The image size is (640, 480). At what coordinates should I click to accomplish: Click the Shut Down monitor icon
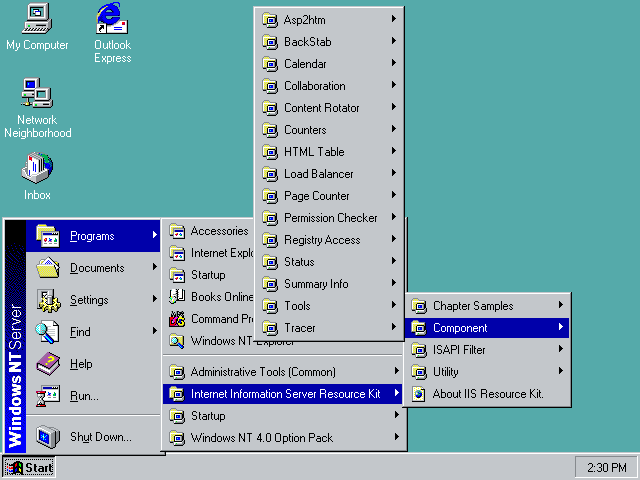click(48, 437)
